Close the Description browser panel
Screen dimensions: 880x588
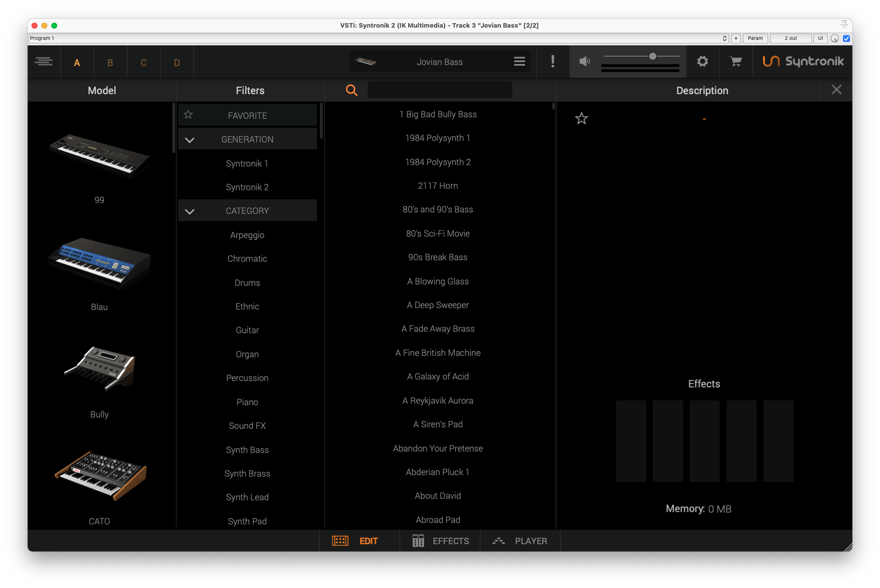point(837,90)
